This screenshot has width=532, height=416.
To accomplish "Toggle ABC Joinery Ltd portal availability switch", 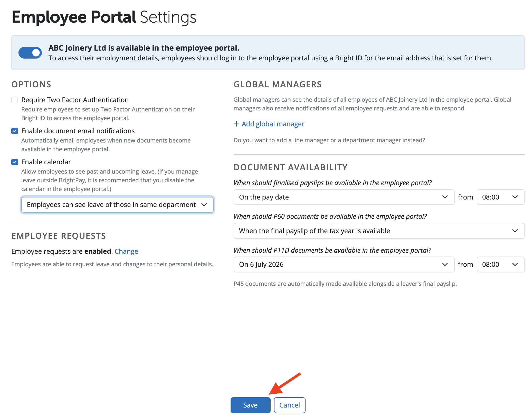I will [30, 53].
